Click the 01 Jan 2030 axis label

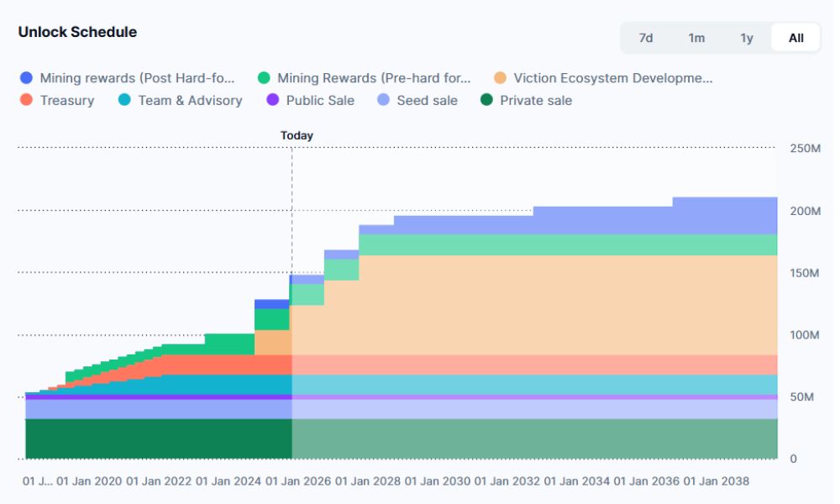click(x=438, y=481)
